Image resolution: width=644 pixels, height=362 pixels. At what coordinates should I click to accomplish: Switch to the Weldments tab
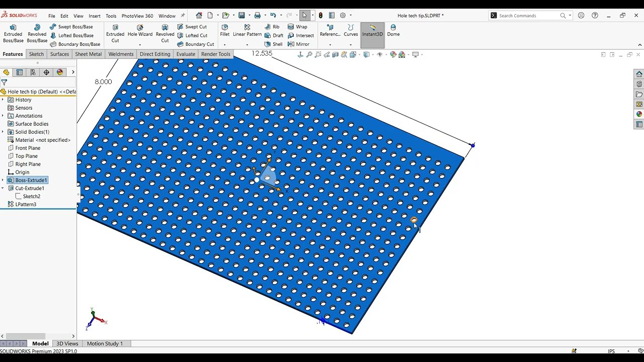(121, 54)
